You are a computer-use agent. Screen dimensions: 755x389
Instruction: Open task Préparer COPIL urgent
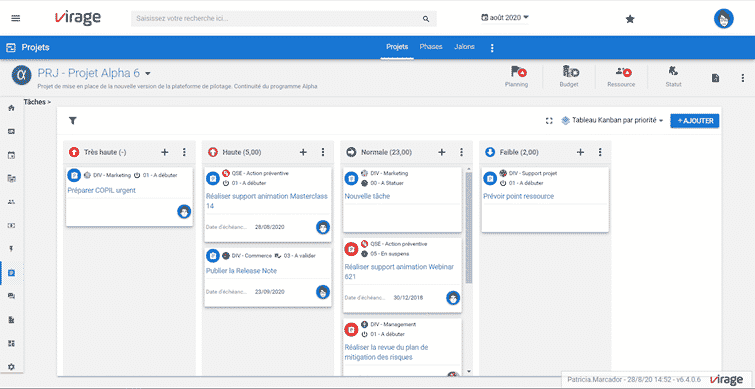pyautogui.click(x=102, y=190)
